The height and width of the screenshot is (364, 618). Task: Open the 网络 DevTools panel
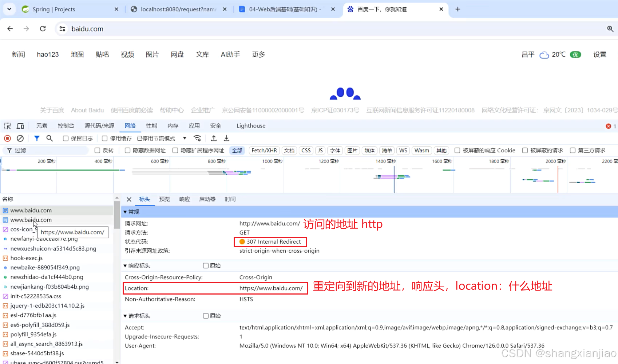pos(130,126)
